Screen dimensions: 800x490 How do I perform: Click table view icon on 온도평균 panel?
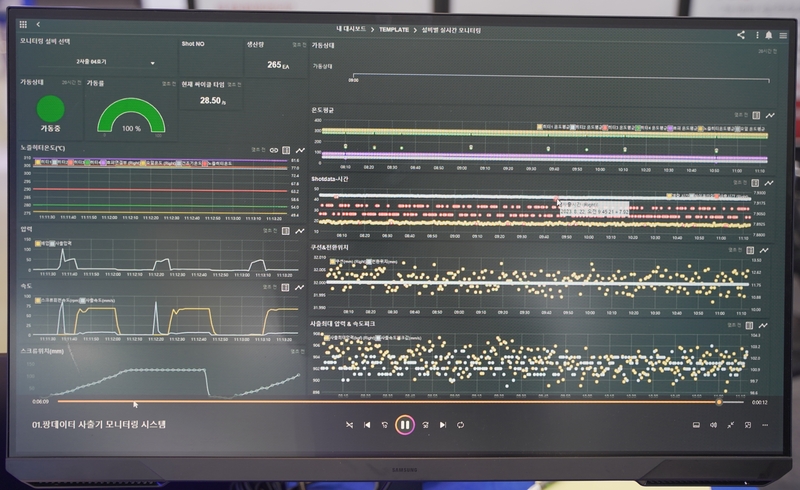point(756,115)
